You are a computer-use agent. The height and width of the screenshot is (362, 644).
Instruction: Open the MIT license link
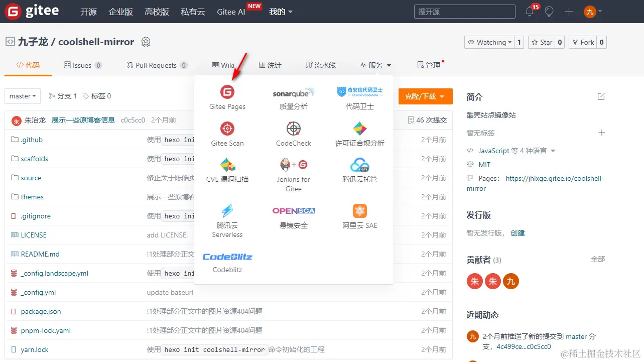(484, 165)
